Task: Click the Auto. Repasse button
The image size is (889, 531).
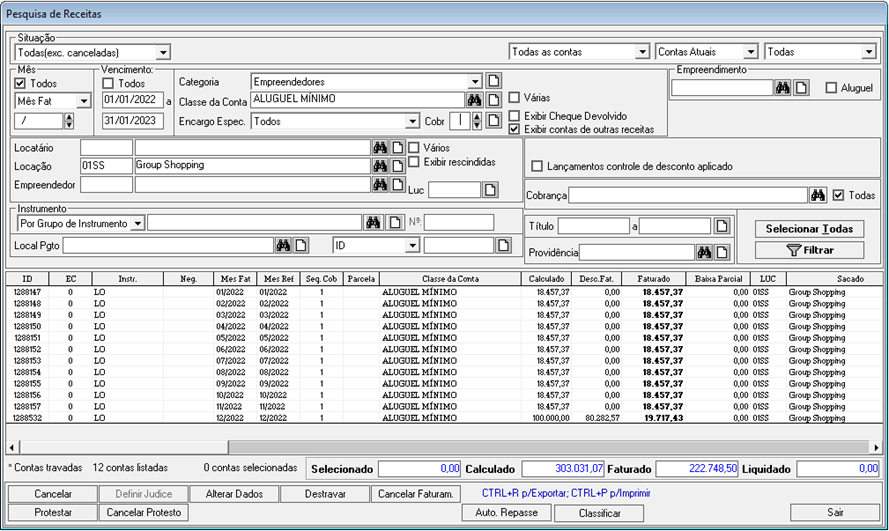Action: (x=506, y=512)
